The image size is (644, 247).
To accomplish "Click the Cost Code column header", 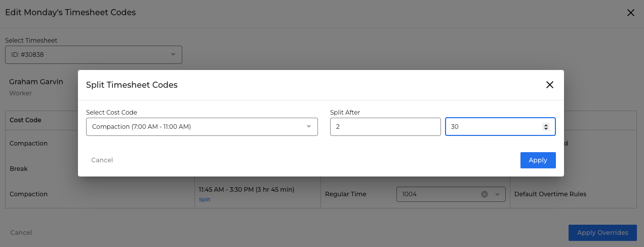I will pos(25,120).
